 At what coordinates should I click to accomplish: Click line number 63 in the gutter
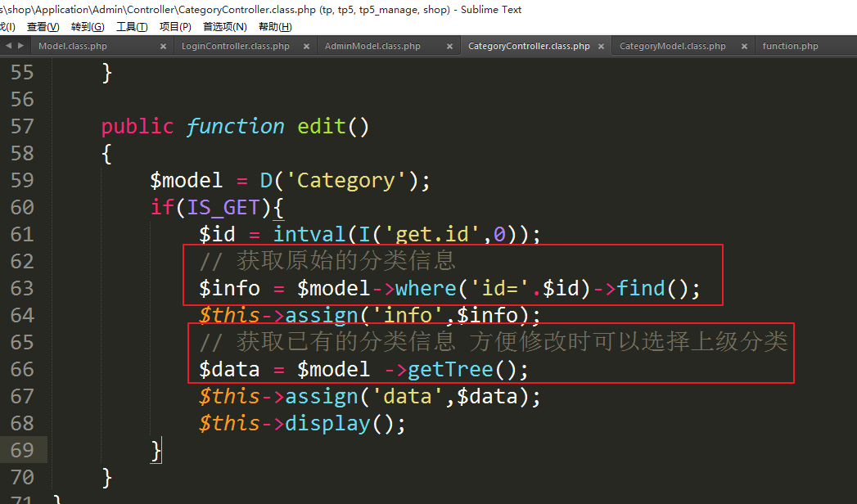pos(22,288)
